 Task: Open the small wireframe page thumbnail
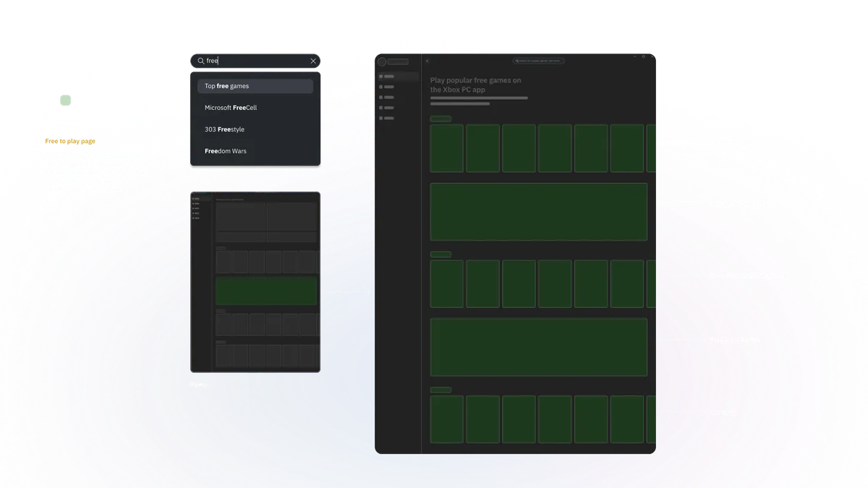[x=255, y=282]
